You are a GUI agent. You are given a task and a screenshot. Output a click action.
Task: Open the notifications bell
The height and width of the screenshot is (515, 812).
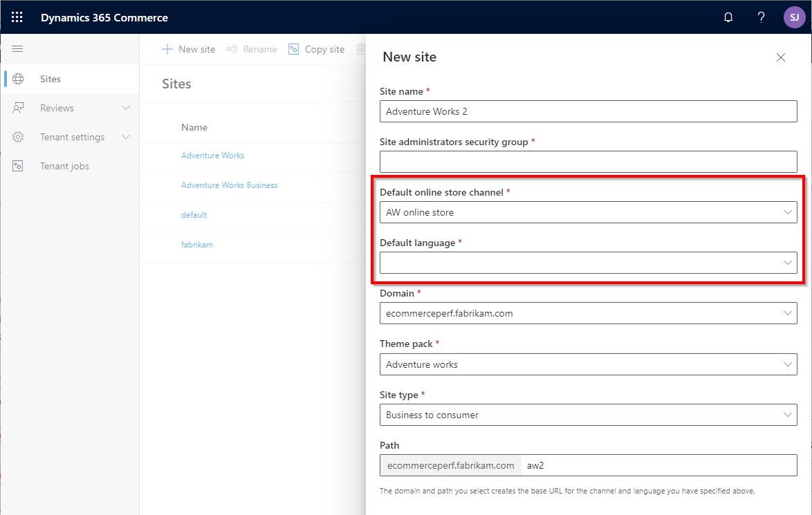point(728,17)
